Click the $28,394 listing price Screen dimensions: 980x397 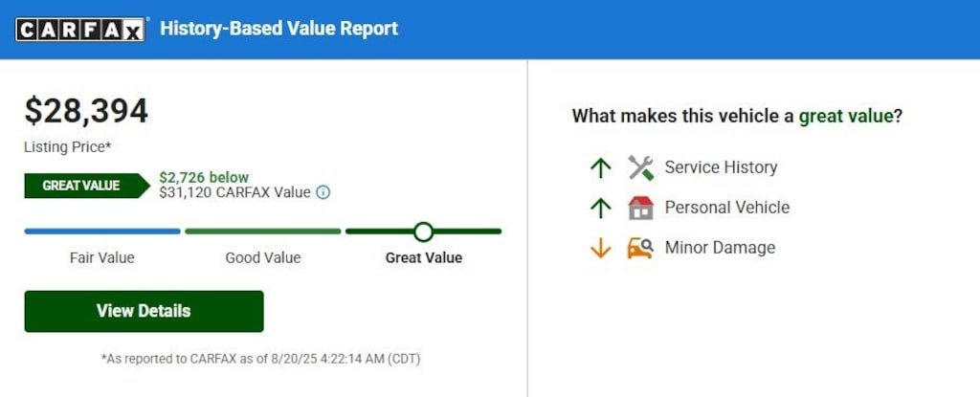point(86,111)
